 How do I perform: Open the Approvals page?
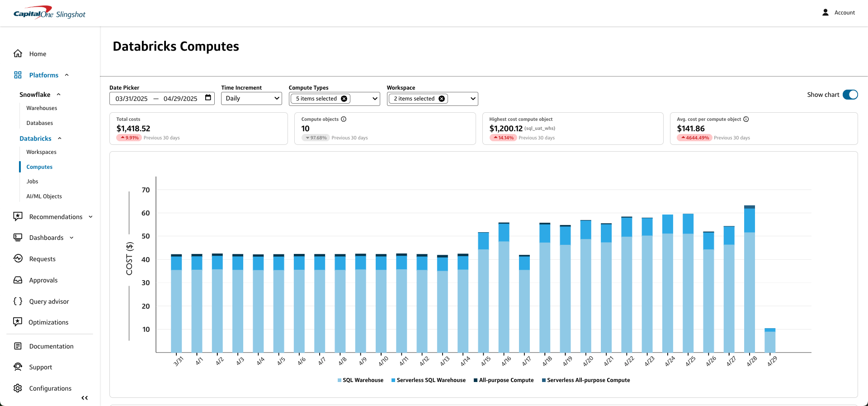[x=43, y=280]
